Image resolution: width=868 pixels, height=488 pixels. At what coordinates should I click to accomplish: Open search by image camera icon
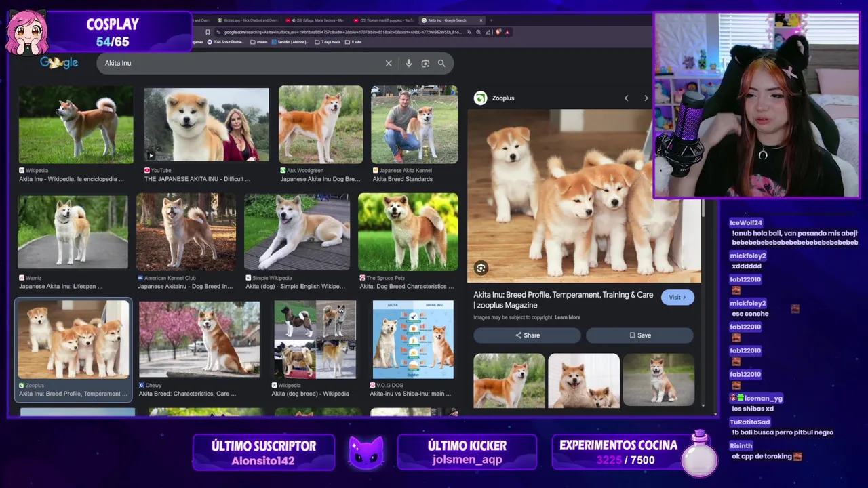pyautogui.click(x=425, y=63)
